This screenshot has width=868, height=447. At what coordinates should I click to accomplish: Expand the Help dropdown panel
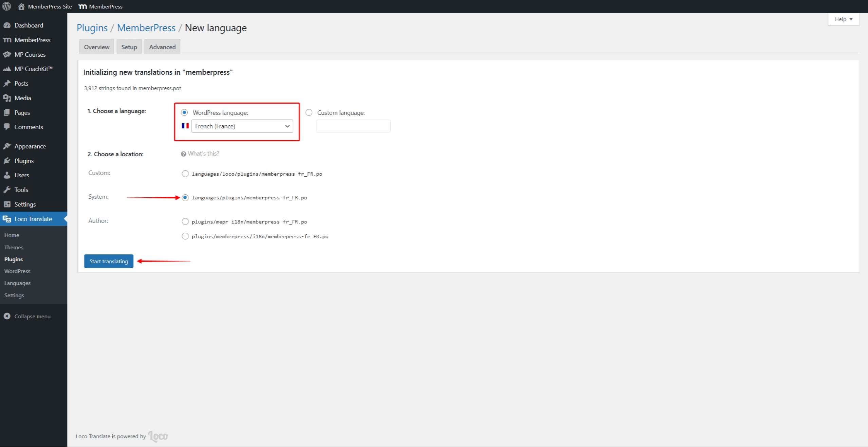tap(843, 19)
